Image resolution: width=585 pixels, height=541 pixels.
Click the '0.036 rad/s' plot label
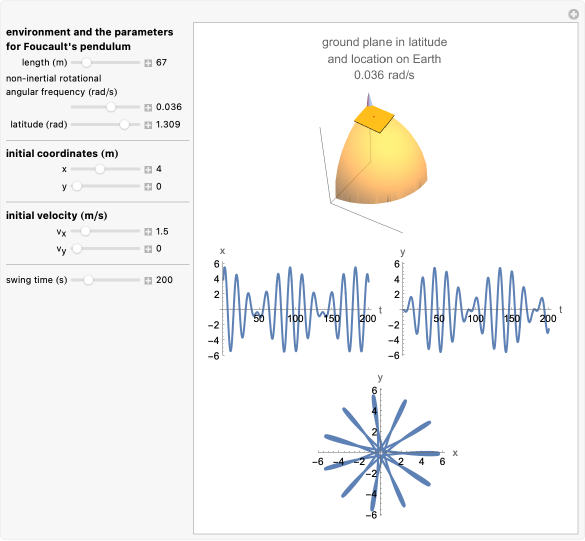[x=384, y=75]
